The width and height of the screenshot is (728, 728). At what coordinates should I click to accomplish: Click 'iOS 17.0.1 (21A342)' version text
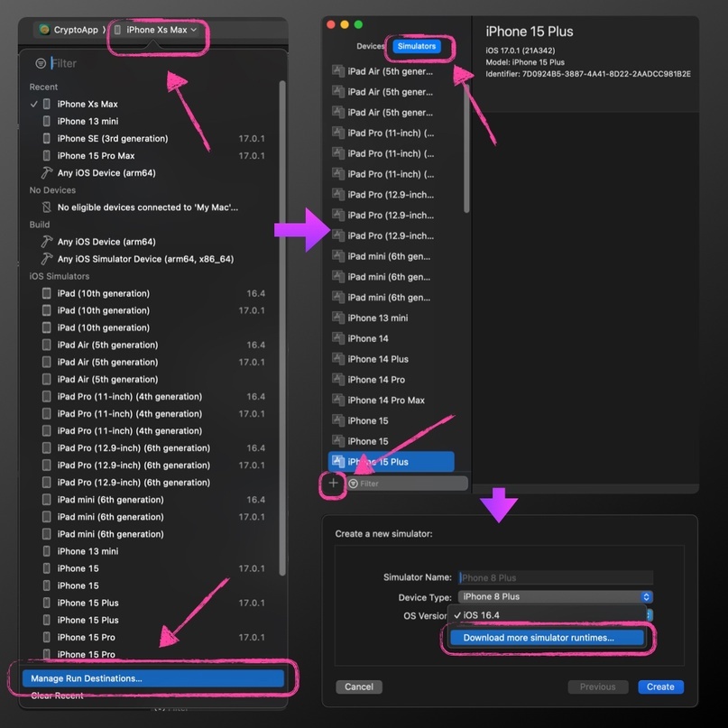(x=520, y=51)
